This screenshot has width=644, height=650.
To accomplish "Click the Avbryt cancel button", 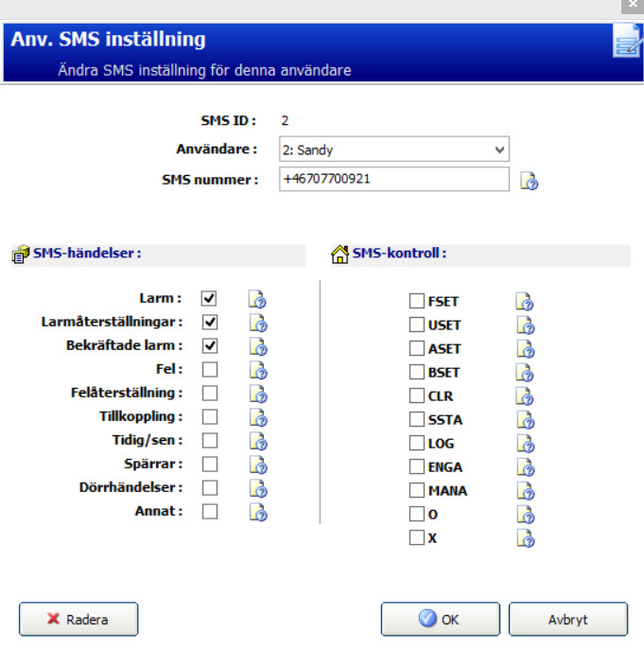I will (x=567, y=620).
